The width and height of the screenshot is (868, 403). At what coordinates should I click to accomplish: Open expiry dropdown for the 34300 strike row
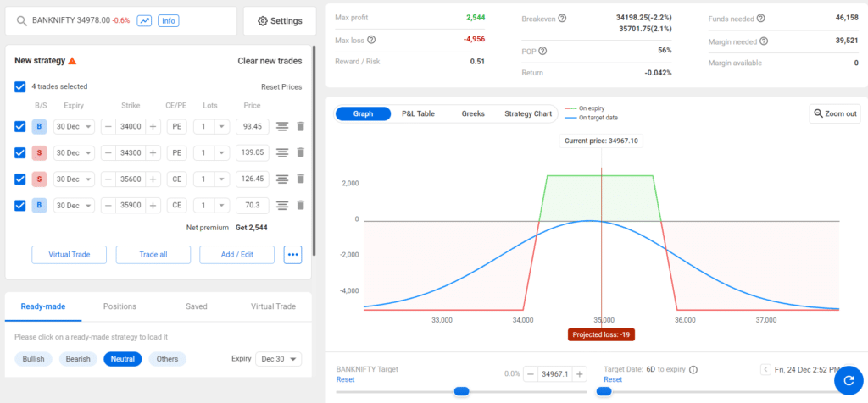coord(72,153)
